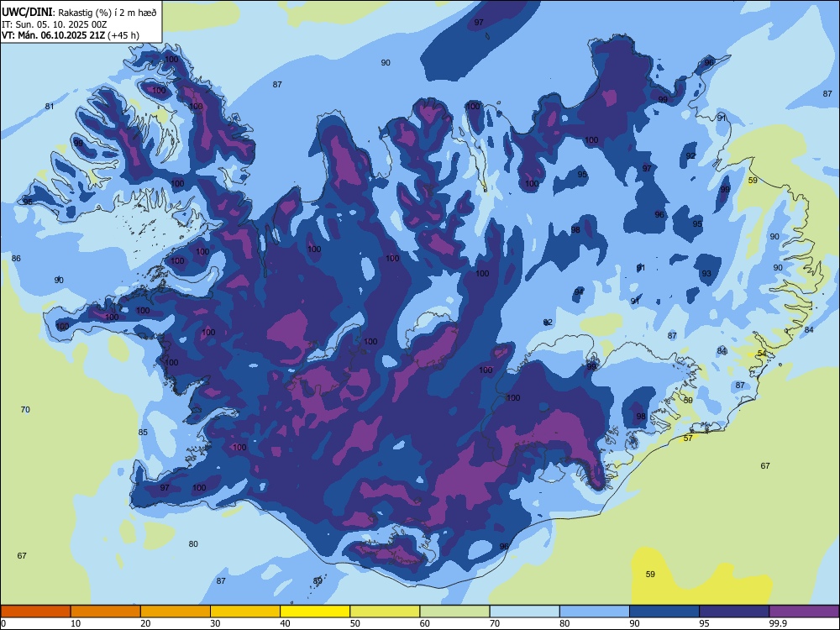Click the pale blue 70–80 legend swatch

coord(525,612)
